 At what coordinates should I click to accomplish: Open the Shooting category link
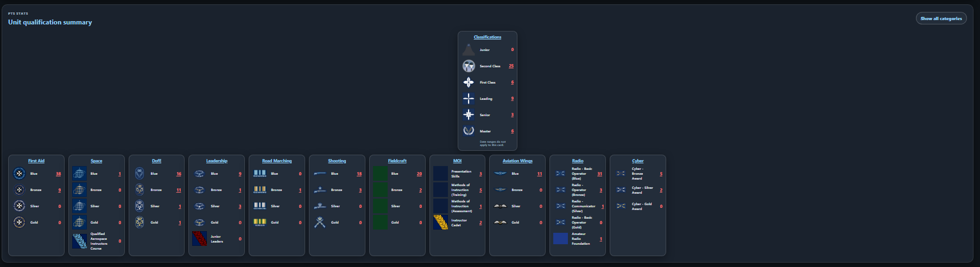click(337, 161)
